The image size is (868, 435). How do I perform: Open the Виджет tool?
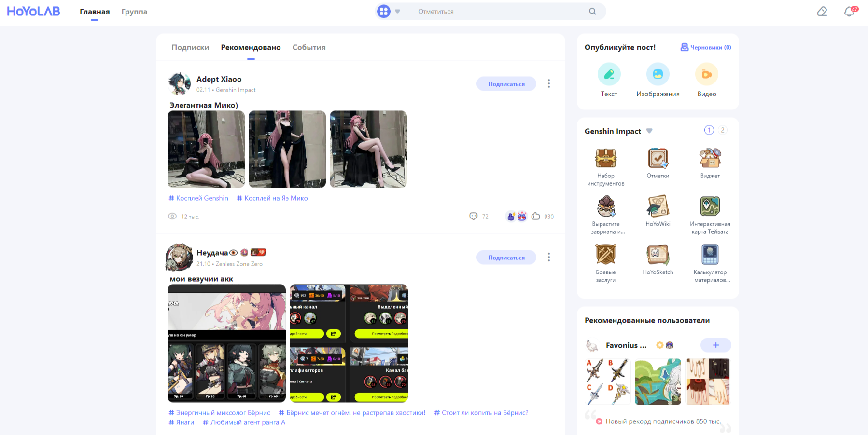pyautogui.click(x=710, y=163)
